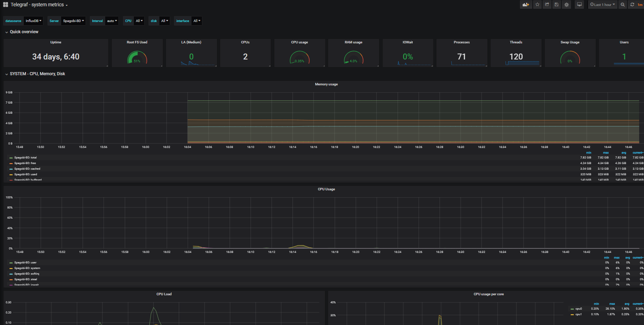Open the Share dashboard icon
644x325 pixels.
547,5
